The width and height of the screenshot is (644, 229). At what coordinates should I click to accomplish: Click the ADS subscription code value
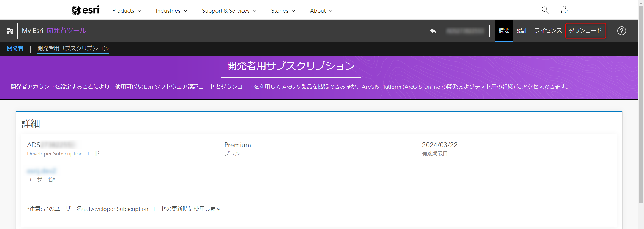point(51,145)
